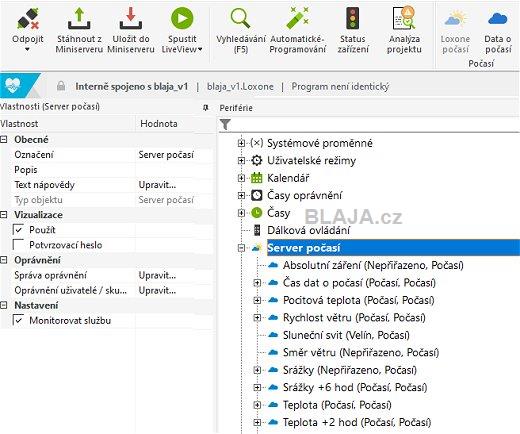The image size is (520, 434).
Task: Open Data o počasí cloud icon
Action: point(498,19)
